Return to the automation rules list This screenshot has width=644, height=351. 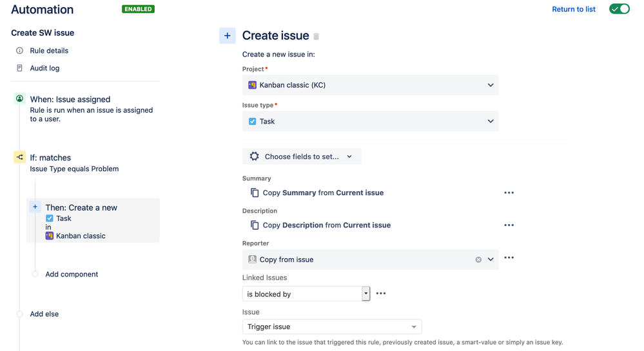coord(573,9)
